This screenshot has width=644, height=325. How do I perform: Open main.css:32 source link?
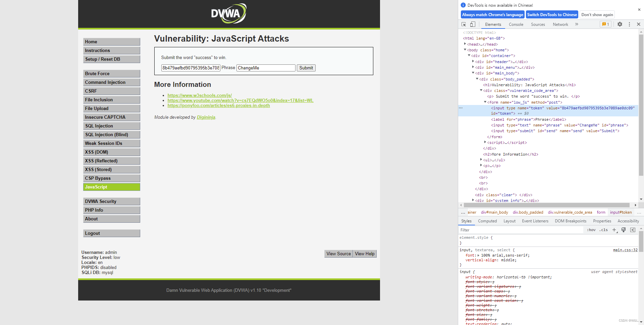(x=625, y=250)
